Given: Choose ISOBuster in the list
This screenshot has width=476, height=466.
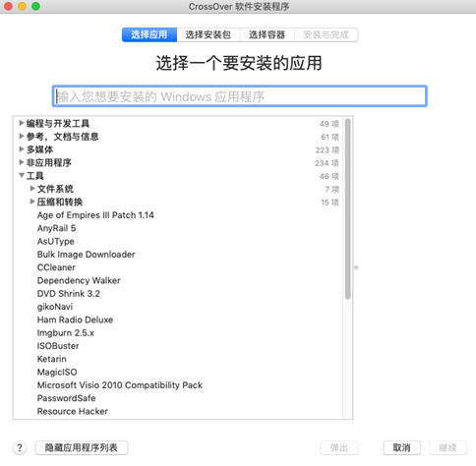Looking at the screenshot, I should point(58,346).
